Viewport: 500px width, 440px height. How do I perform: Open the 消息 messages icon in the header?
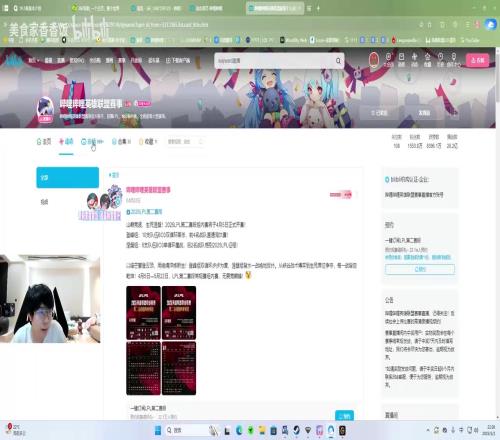[402, 60]
